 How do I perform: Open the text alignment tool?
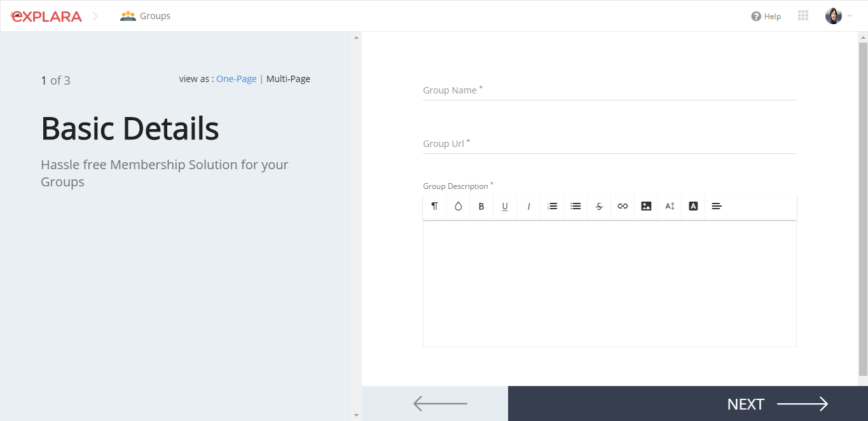tap(717, 206)
